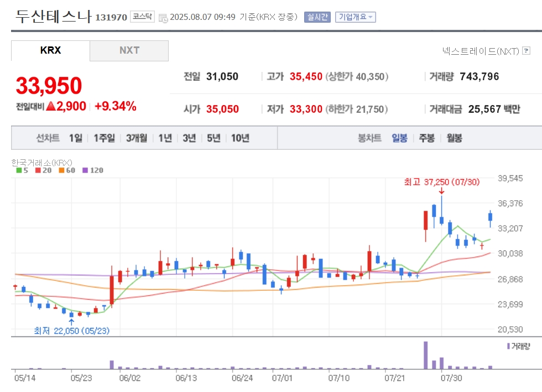Click the orange 60-day average legend
542x392 pixels.
tap(67, 170)
